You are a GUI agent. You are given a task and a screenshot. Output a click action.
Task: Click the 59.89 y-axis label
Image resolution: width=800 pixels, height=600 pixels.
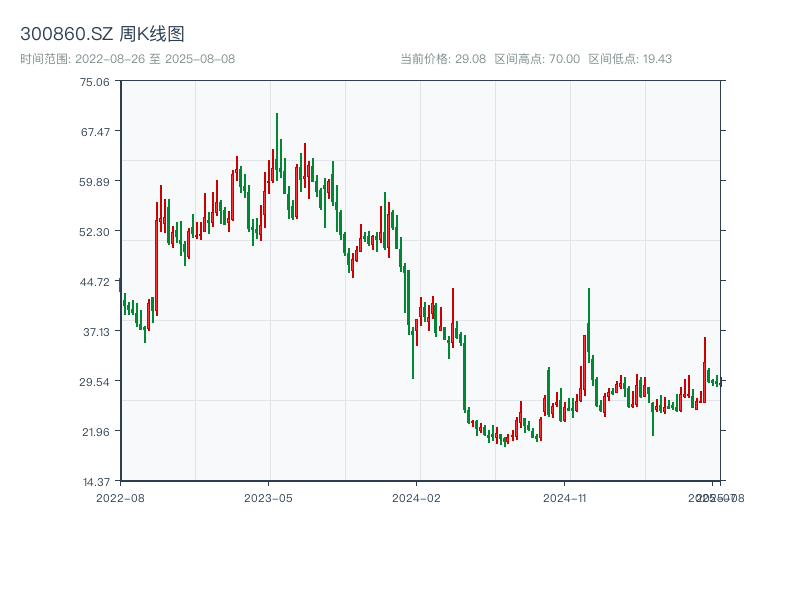tap(95, 182)
